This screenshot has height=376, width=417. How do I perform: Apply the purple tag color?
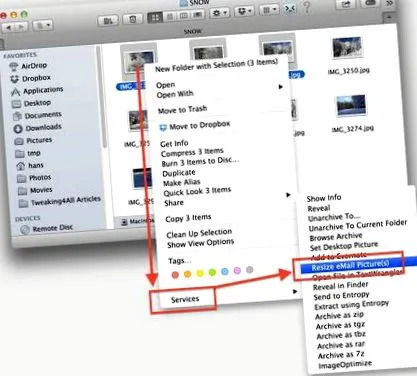coord(237,271)
